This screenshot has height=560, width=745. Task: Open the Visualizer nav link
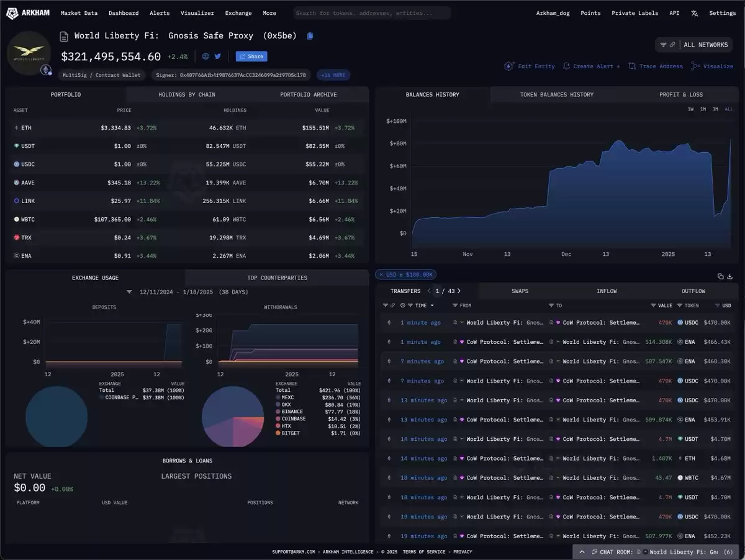click(197, 13)
